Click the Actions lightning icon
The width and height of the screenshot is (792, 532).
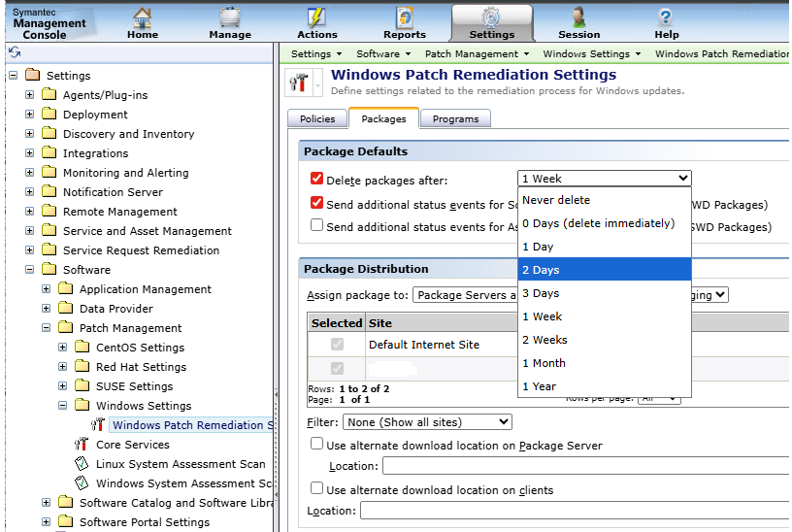tap(316, 18)
